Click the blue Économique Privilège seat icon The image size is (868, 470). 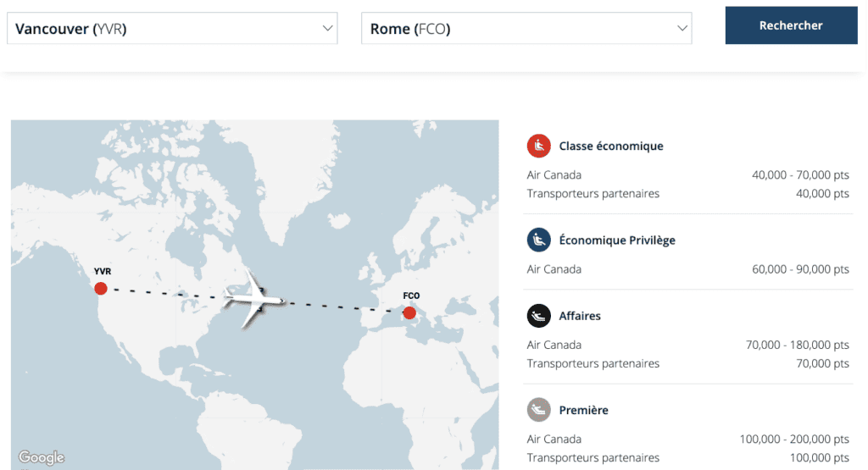click(x=539, y=240)
